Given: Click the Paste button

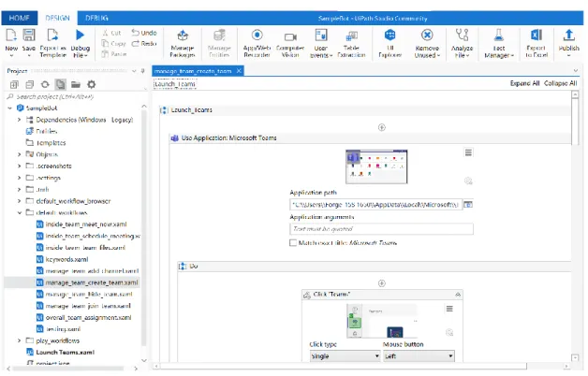Looking at the screenshot, I should [114, 54].
